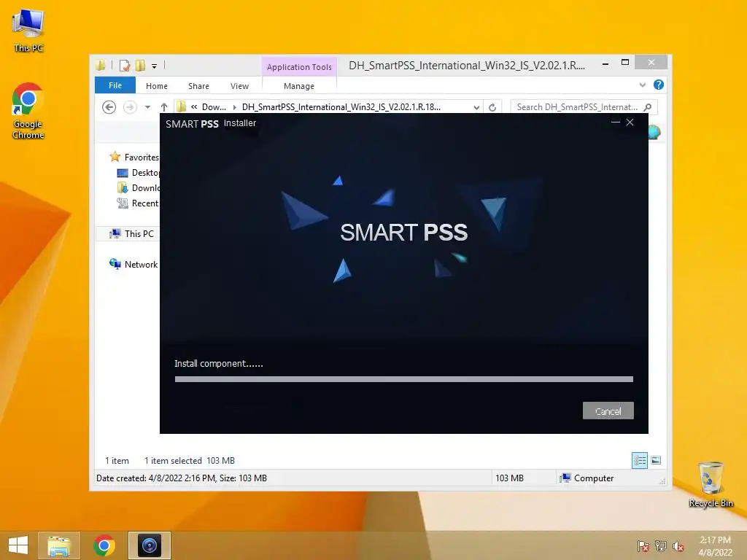This screenshot has width=747, height=560.
Task: Click the Application Tools contextual tab
Action: coord(299,67)
